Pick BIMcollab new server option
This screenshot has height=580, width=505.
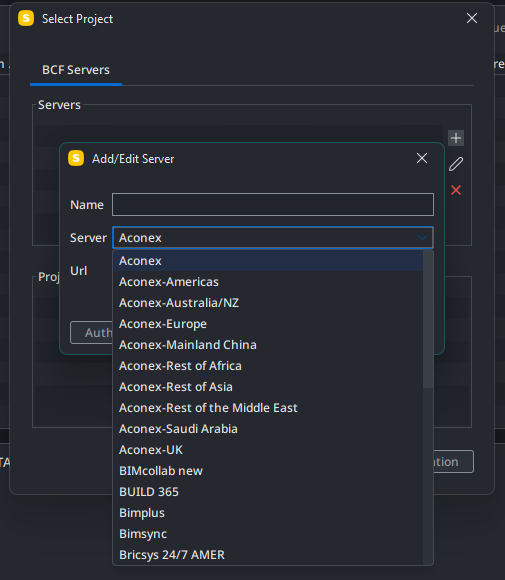268,471
